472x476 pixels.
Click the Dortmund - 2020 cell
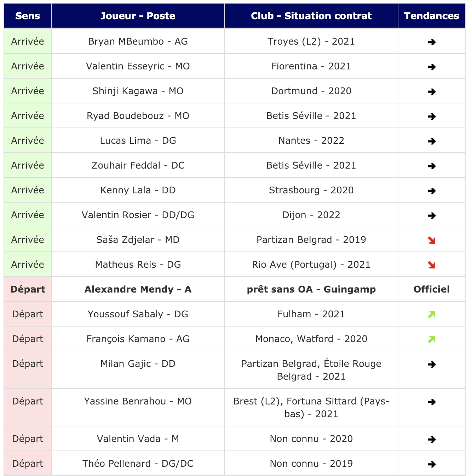311,91
